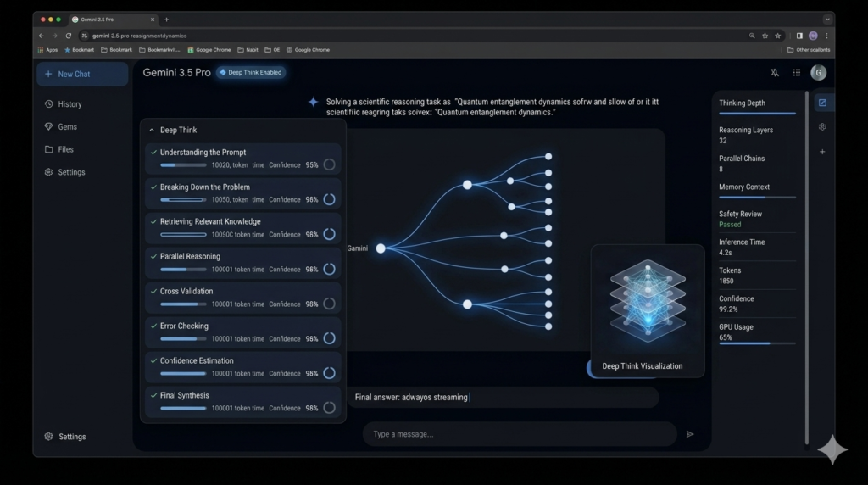The image size is (868, 485).
Task: Click the Type a message field
Action: pos(520,434)
